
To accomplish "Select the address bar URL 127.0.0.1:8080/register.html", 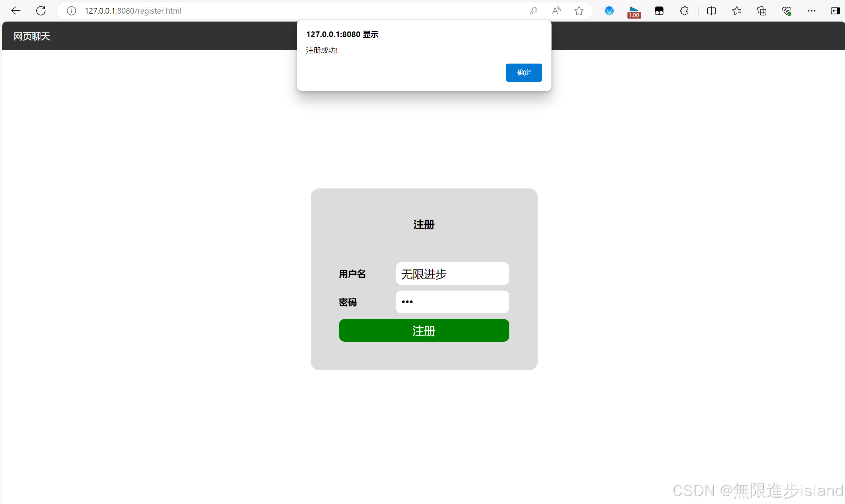I will coord(133,11).
